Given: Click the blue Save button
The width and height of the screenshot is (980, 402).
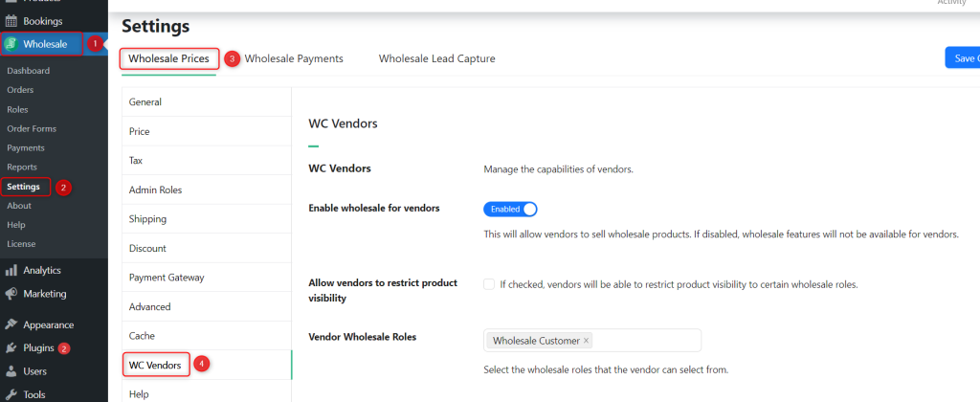Looking at the screenshot, I should pyautogui.click(x=963, y=58).
